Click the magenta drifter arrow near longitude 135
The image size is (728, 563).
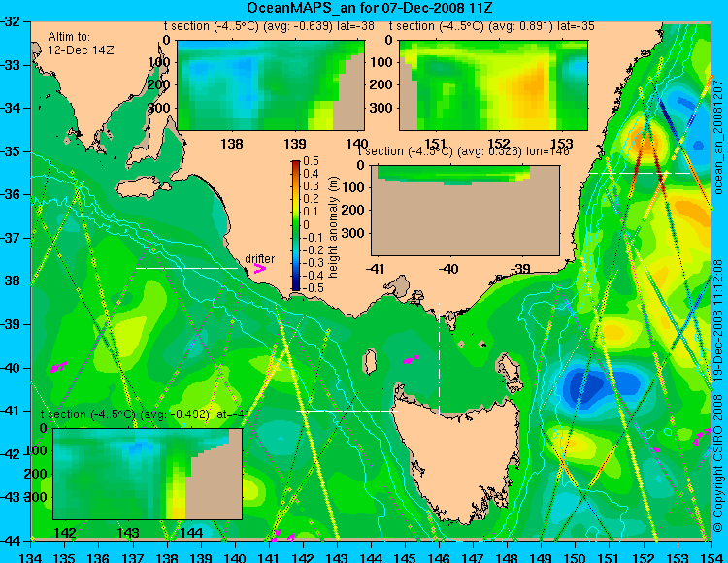(x=58, y=367)
